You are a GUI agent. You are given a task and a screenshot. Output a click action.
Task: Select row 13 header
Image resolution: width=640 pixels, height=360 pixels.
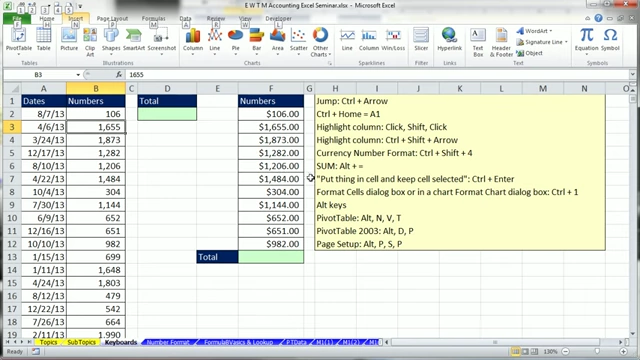coord(12,257)
